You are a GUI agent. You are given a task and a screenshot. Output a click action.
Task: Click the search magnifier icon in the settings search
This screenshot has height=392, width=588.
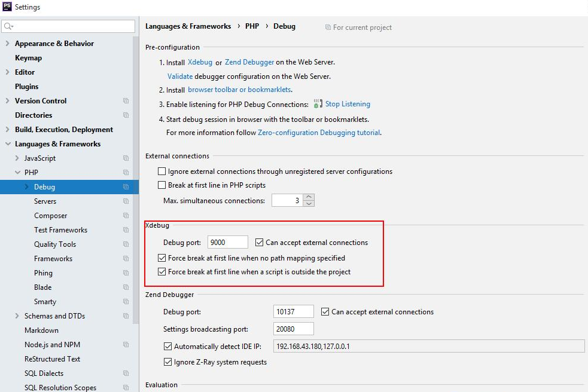(8, 26)
